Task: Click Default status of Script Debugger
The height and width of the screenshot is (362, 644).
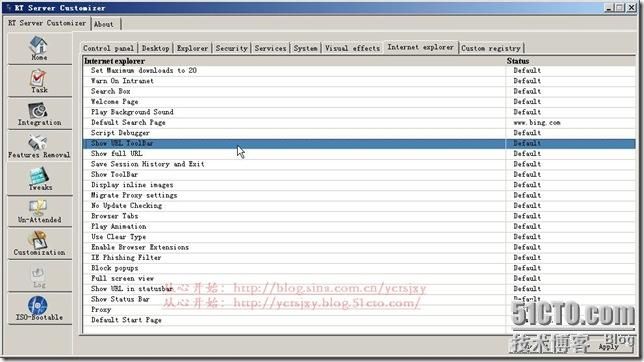Action: click(527, 133)
